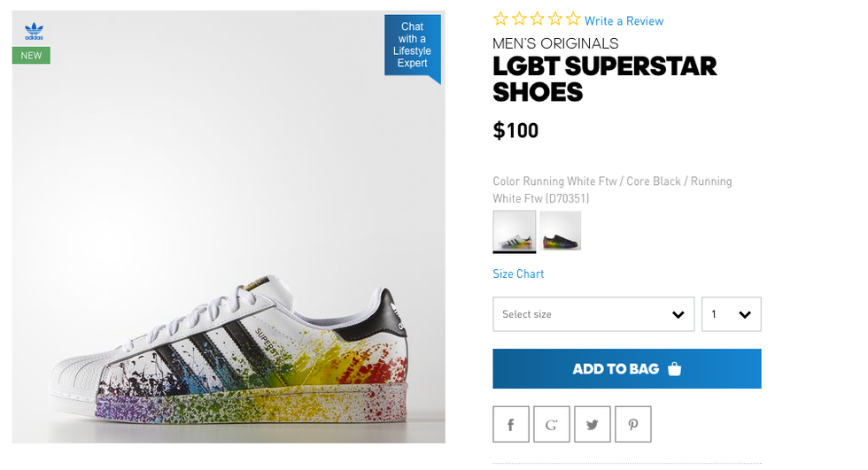Select the black shoe color swatch
Image resolution: width=868 pixels, height=470 pixels.
[x=561, y=230]
